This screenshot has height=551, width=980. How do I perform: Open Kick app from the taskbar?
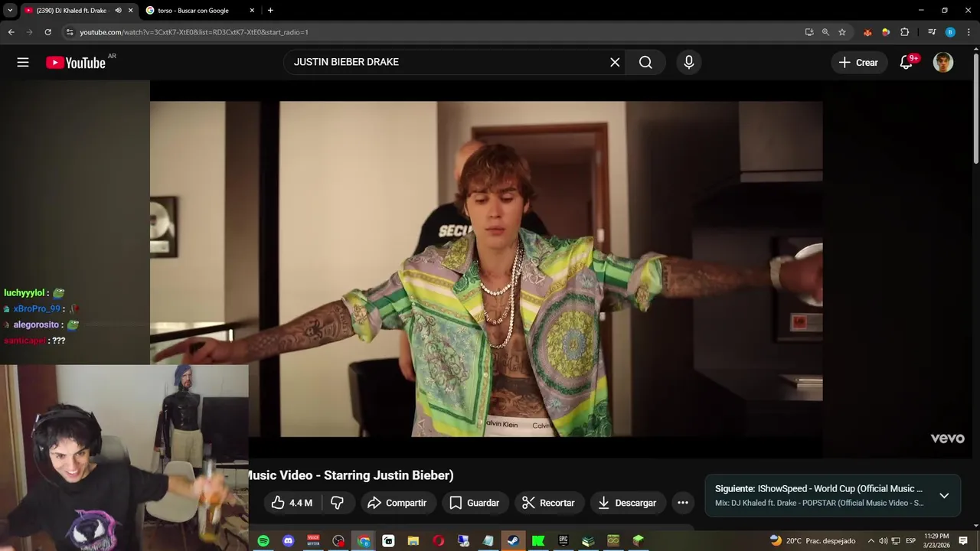pos(538,541)
